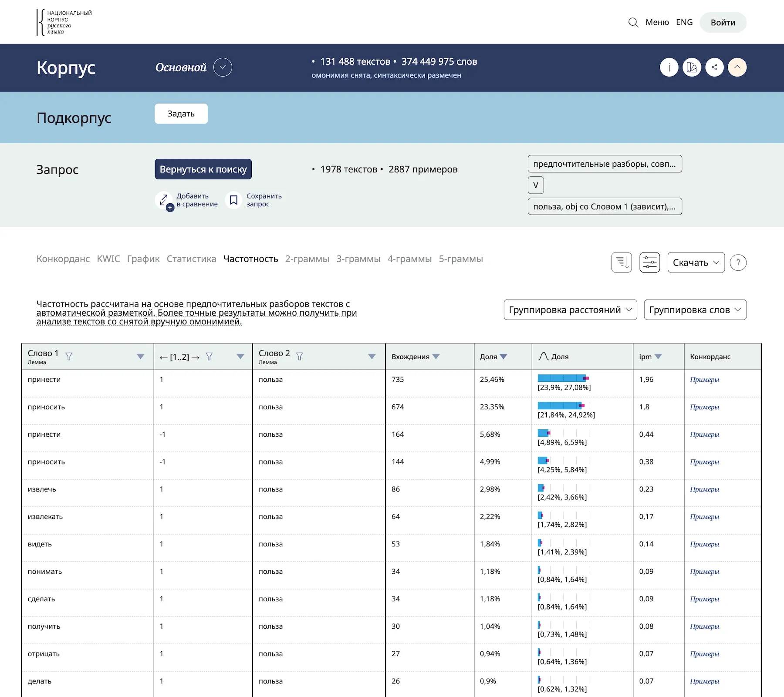Screen dimensions: 784x697
Task: Click the польза, obj query chip
Action: [605, 206]
